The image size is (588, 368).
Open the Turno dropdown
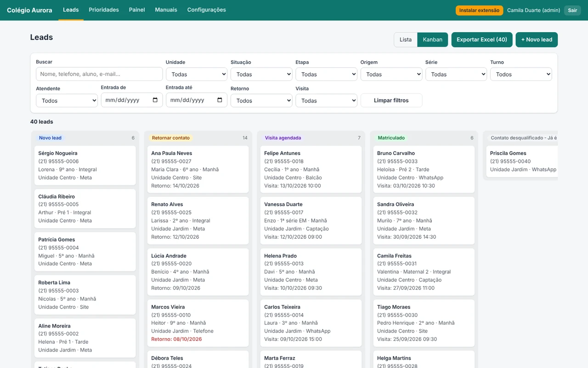pos(521,74)
